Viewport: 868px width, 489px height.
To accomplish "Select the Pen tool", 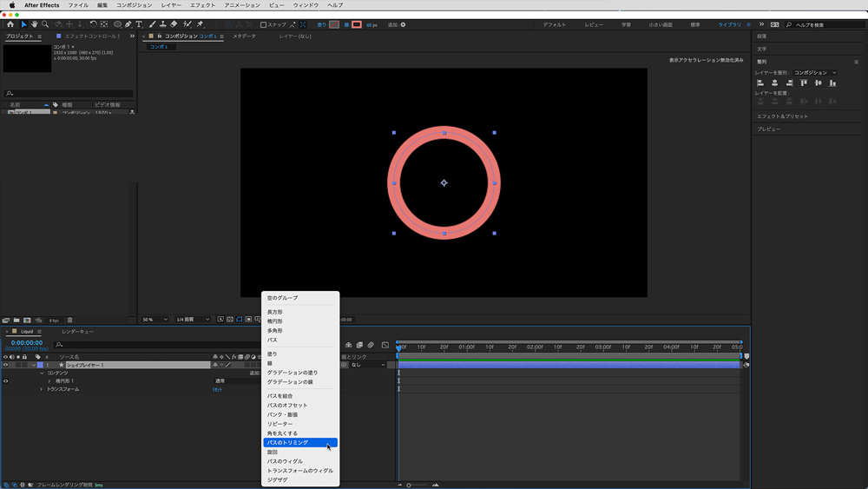I will [x=128, y=24].
